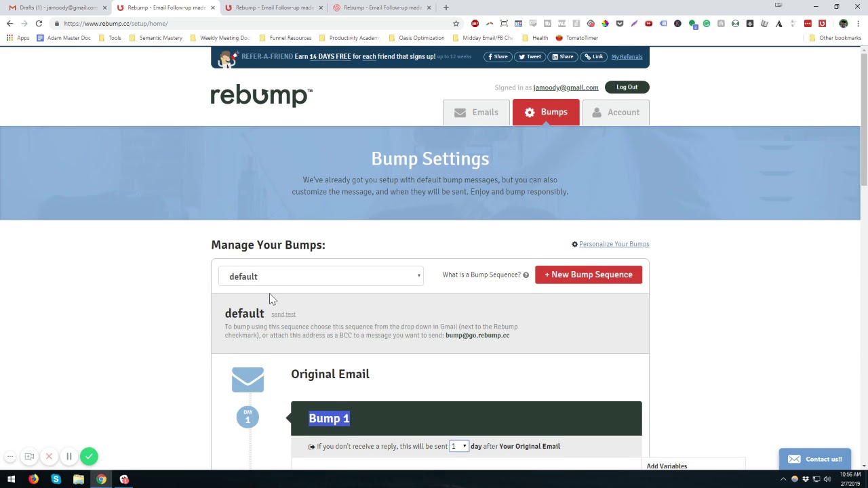Image resolution: width=868 pixels, height=488 pixels.
Task: Open Personalize Your Bumps link
Action: [x=614, y=244]
